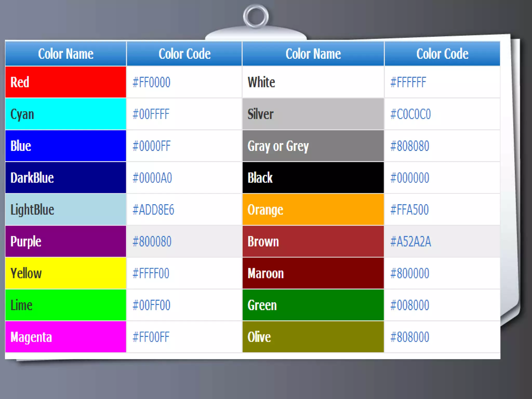Click the Olive color cell
532x399 pixels.
[x=313, y=337]
